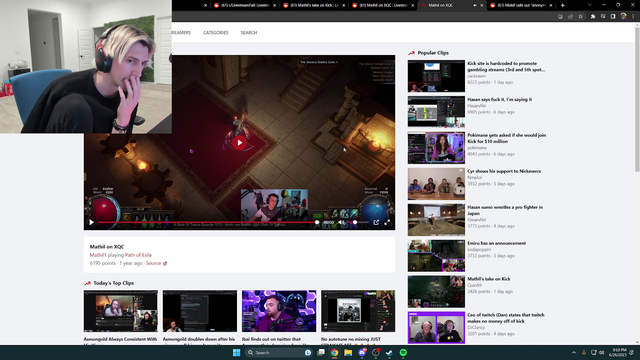
Task: Open the Chrome extensions puzzle icon
Action: pyautogui.click(x=593, y=16)
